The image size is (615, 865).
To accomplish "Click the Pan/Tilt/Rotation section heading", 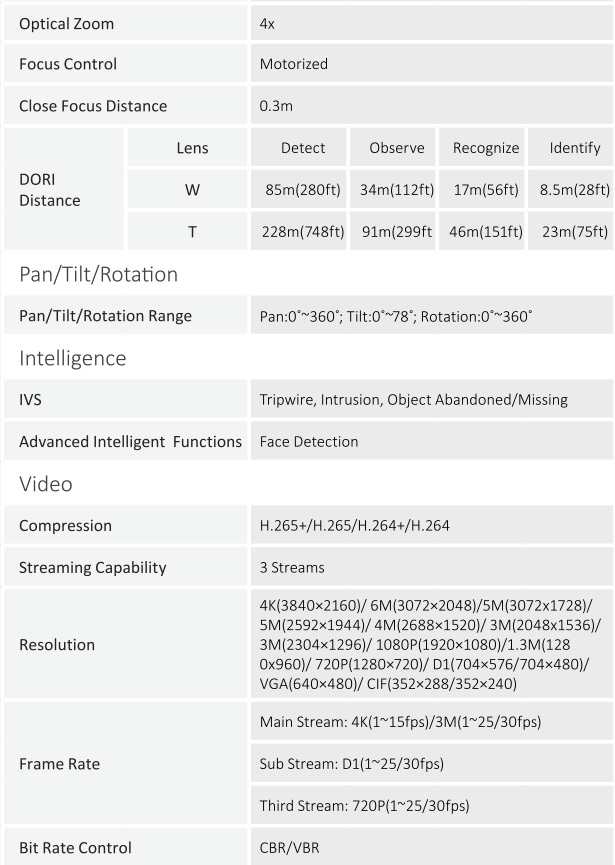I will (99, 274).
